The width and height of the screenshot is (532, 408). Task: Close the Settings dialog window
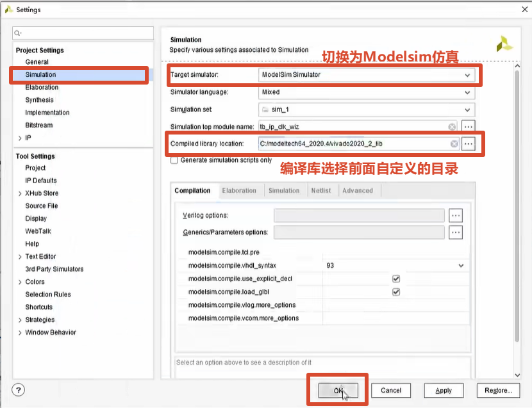coord(524,10)
